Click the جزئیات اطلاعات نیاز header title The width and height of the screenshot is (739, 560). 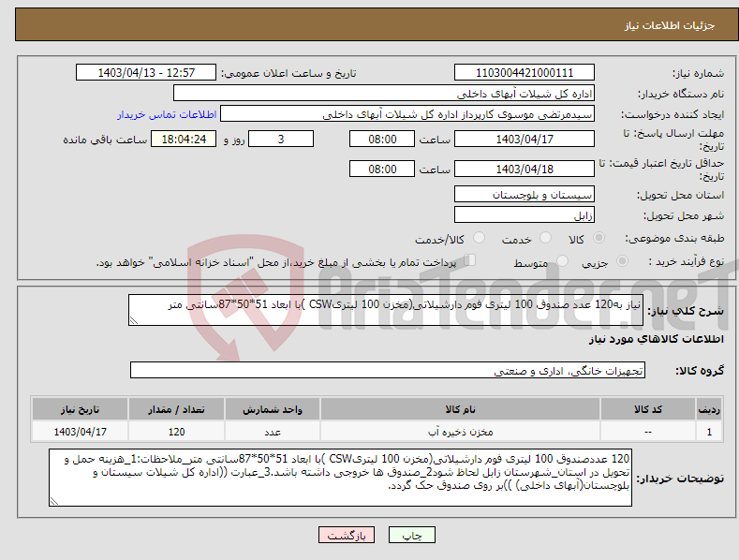point(670,25)
